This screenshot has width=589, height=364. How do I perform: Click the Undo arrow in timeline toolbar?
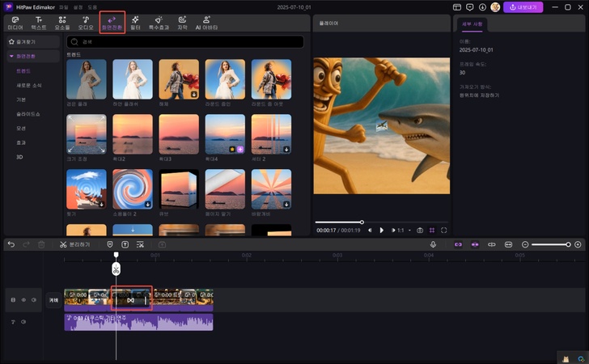11,244
